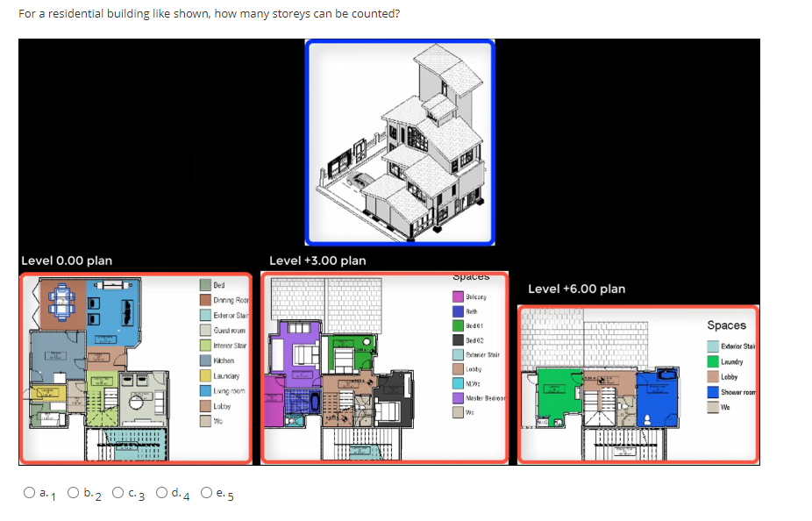
Task: Select the Laundry swatch in Level 0.00 legend
Action: tap(204, 375)
